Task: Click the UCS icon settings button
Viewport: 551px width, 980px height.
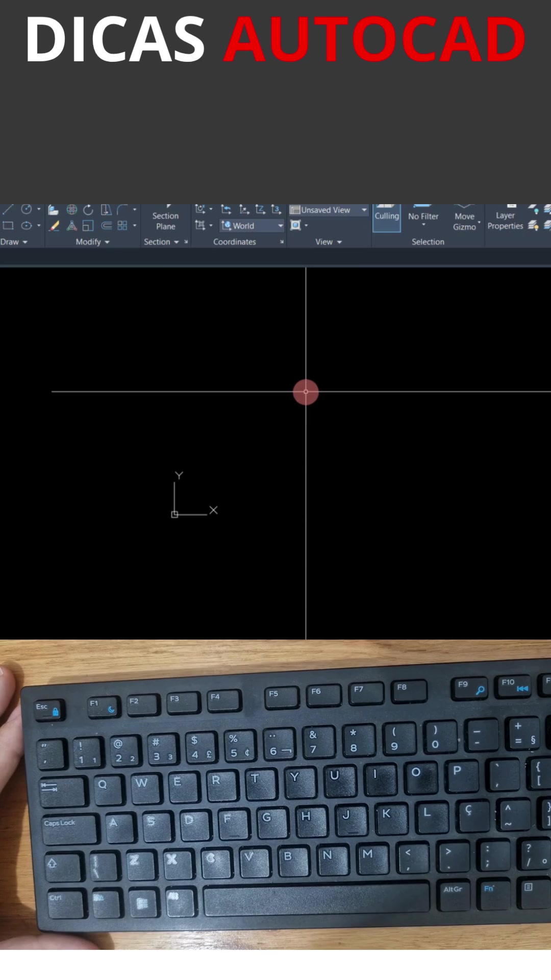Action: 199,209
